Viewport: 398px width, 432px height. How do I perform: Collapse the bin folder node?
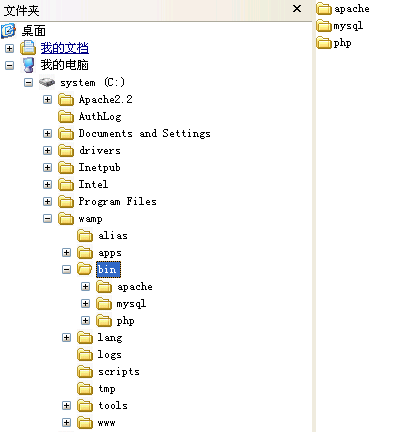[66, 269]
